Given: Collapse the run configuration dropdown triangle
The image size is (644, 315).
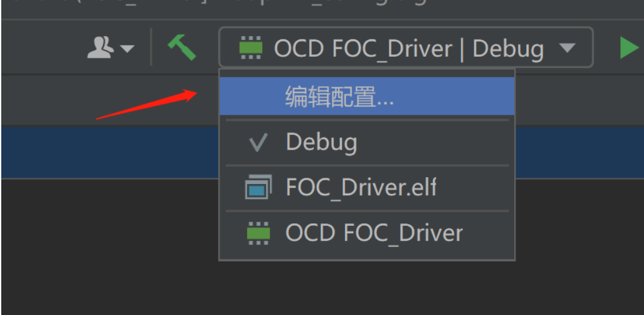Looking at the screenshot, I should (568, 48).
